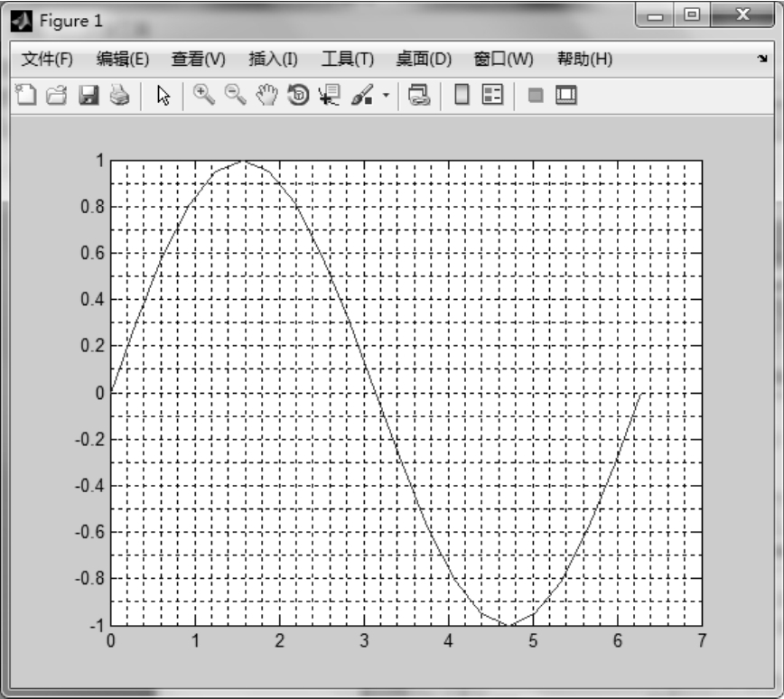Select the Brush data paintbrush tool

pyautogui.click(x=363, y=95)
